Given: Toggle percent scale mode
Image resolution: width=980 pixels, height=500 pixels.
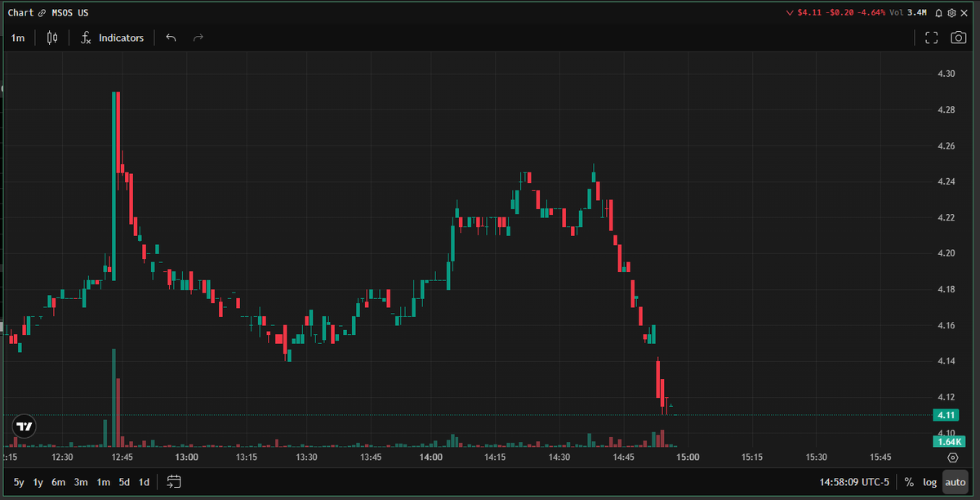Looking at the screenshot, I should 908,482.
